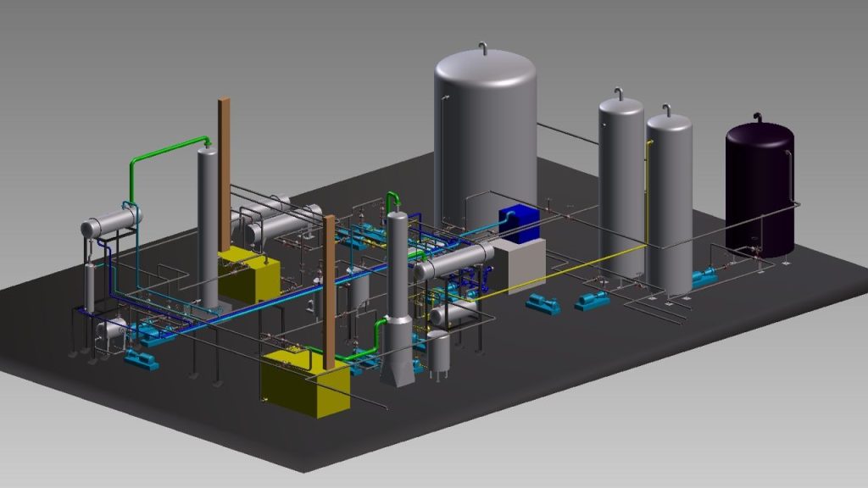Click the light gray cabinet beside blue box
The width and height of the screenshot is (868, 488).
click(520, 263)
